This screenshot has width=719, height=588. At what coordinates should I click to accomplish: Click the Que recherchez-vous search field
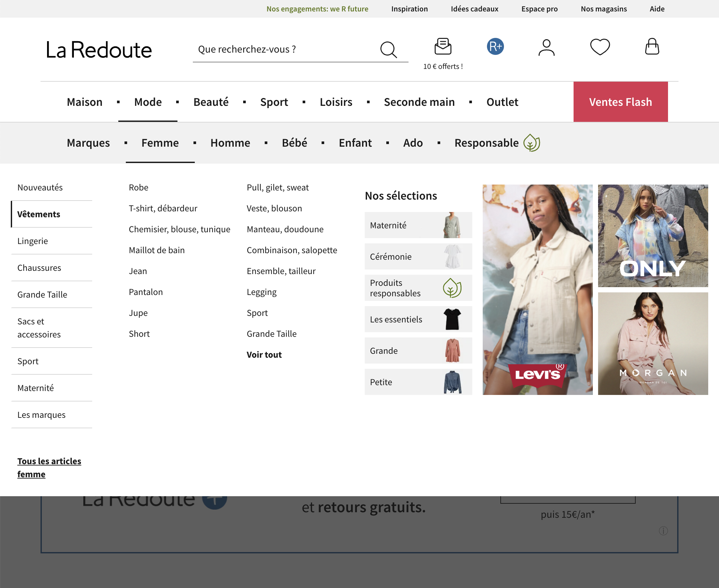285,49
